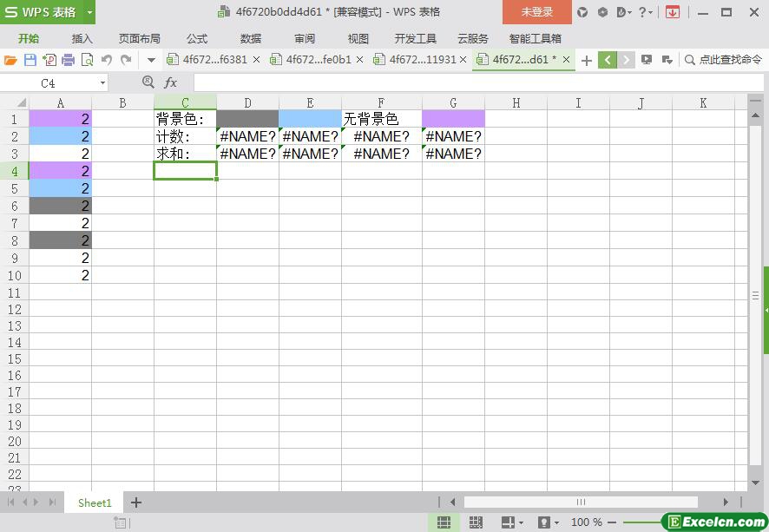
Task: Open the Name Box dropdown arrow
Action: 102,82
